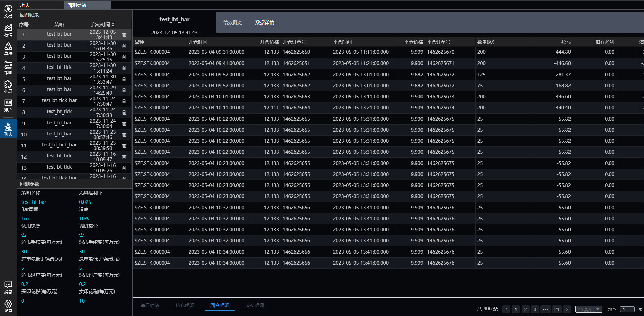Viewport: 644px width, 316px height.
Task: Go to page 3 in pagination
Action: click(535, 309)
